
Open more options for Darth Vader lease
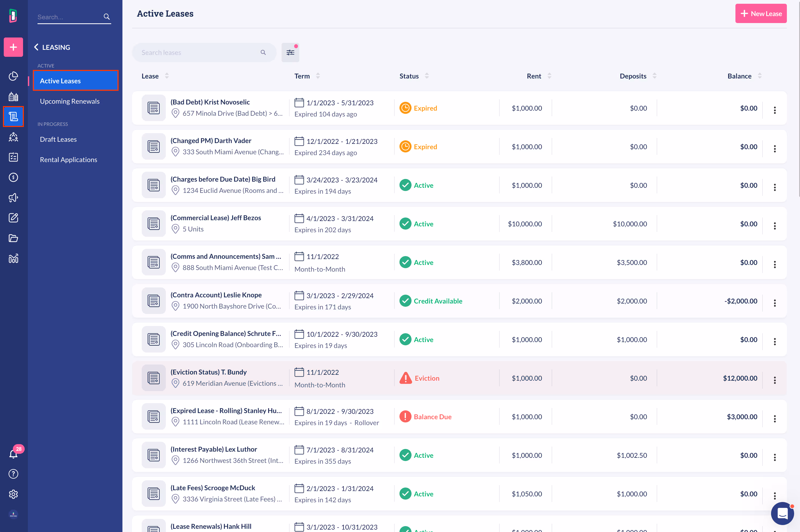click(775, 149)
